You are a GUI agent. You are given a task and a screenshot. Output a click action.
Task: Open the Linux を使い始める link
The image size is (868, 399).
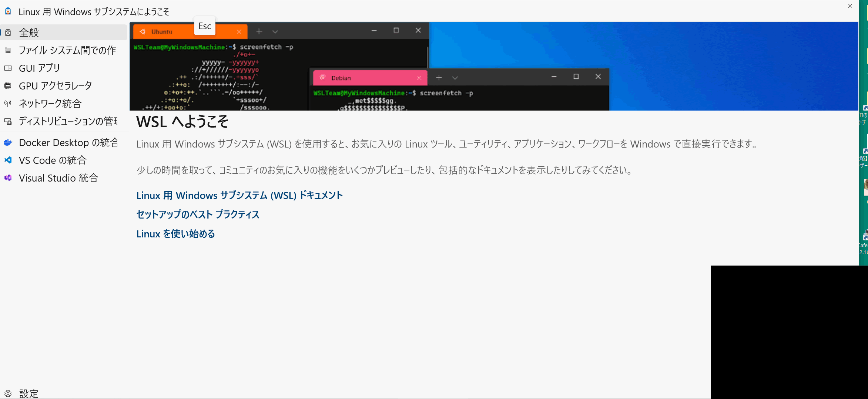(x=175, y=234)
